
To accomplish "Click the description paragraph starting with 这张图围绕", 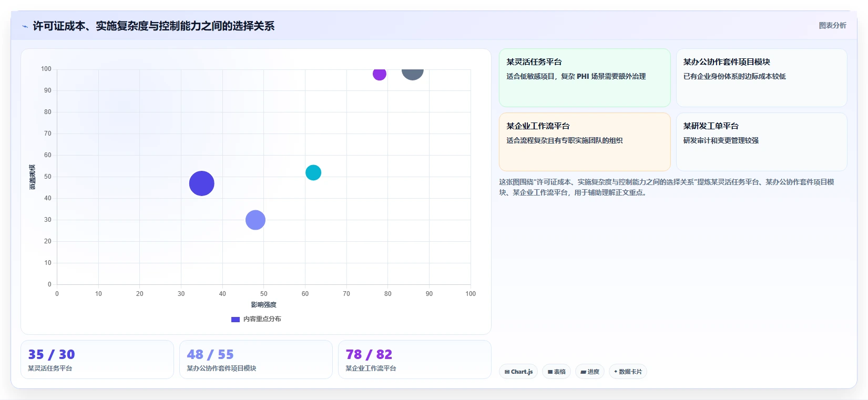I will tap(667, 187).
